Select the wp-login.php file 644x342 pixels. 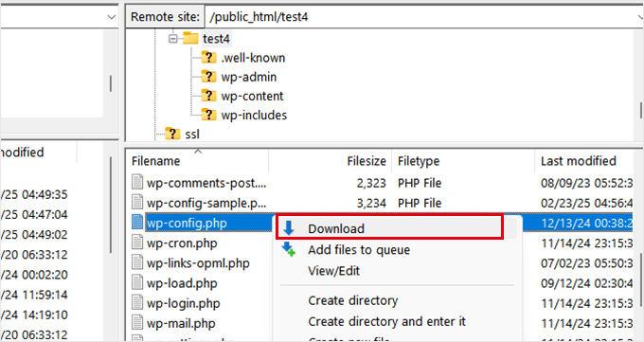pos(184,304)
